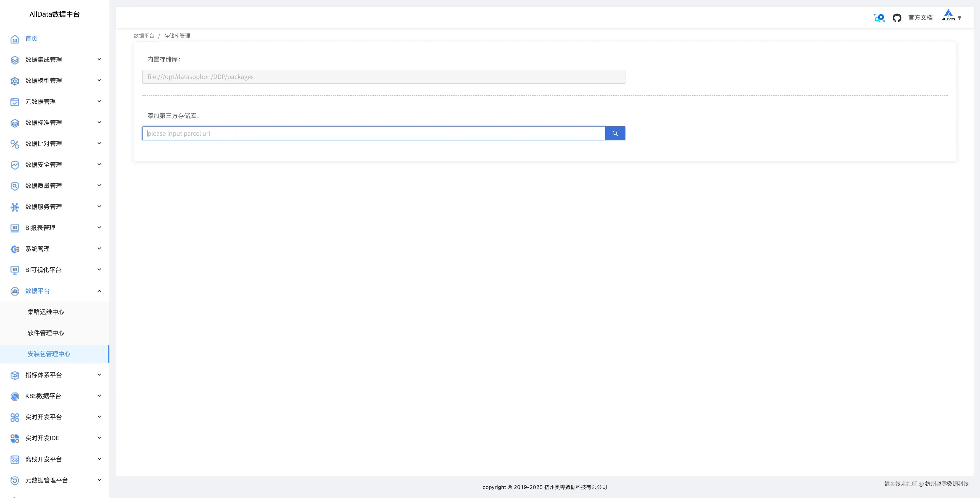Open 软件管理中心 submenu item
Screen dimensions: 980x498
click(46, 333)
